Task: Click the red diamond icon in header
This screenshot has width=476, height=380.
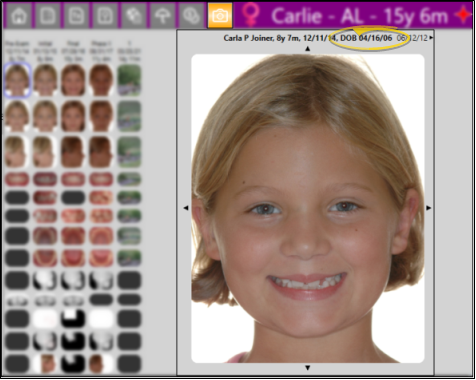Action: tap(464, 15)
